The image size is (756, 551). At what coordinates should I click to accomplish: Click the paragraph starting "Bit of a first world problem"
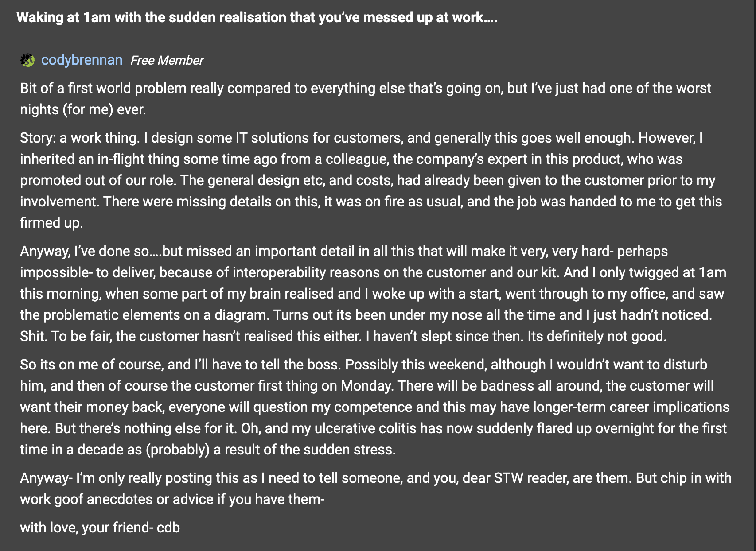(x=365, y=99)
